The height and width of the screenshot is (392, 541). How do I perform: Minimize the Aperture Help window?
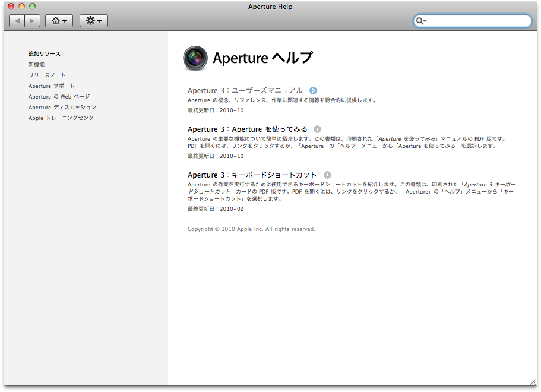[x=22, y=6]
